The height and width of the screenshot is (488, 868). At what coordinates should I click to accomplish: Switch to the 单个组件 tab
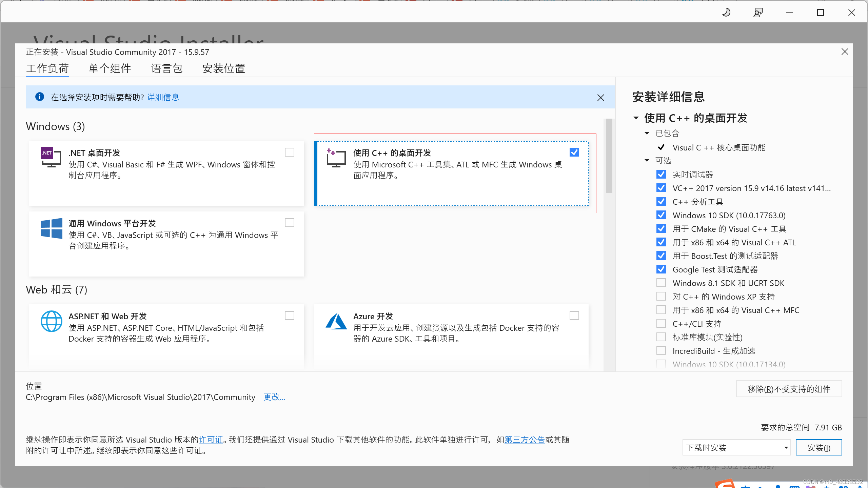(110, 68)
